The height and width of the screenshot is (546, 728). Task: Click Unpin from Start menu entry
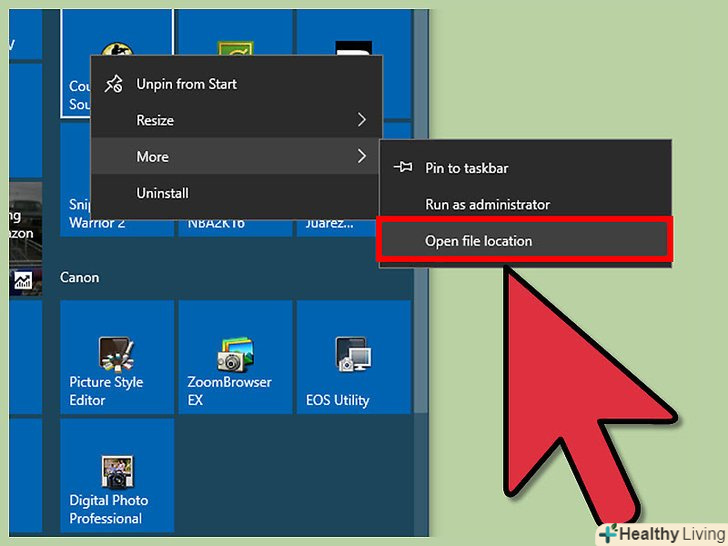pos(236,84)
